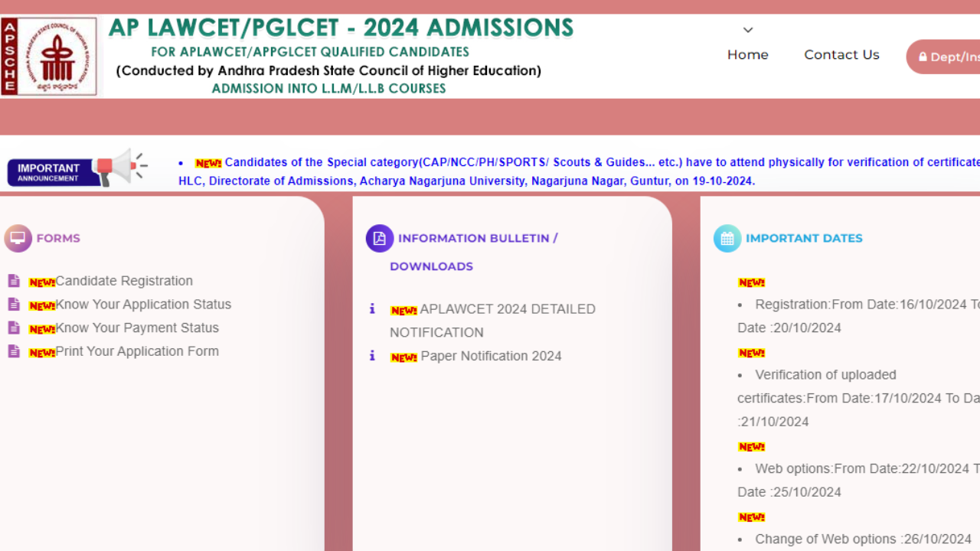Open the Contact Us page
Viewport: 980px width, 551px height.
841,54
